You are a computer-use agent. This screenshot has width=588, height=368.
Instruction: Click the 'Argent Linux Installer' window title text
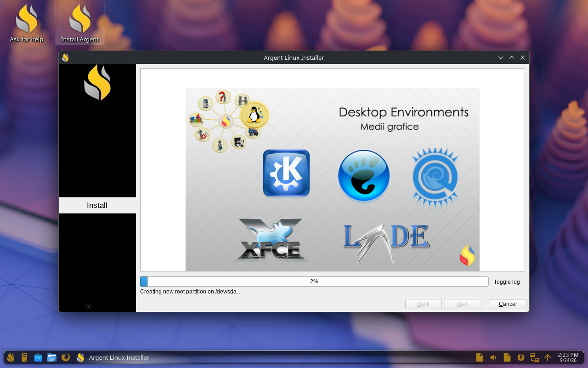pos(294,57)
